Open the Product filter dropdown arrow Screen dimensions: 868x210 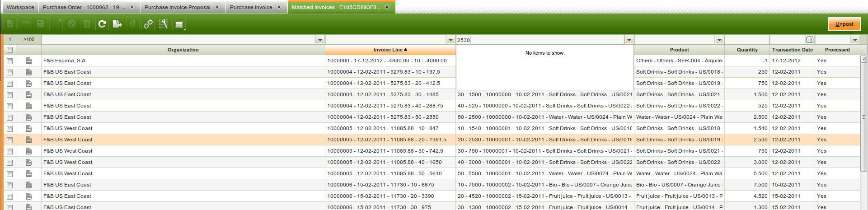click(x=719, y=40)
